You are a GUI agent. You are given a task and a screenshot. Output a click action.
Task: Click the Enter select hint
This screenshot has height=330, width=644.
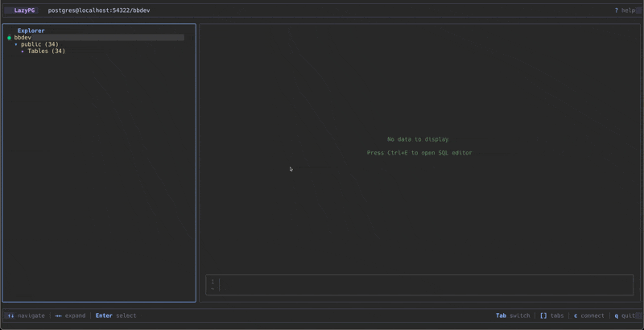[x=116, y=316]
